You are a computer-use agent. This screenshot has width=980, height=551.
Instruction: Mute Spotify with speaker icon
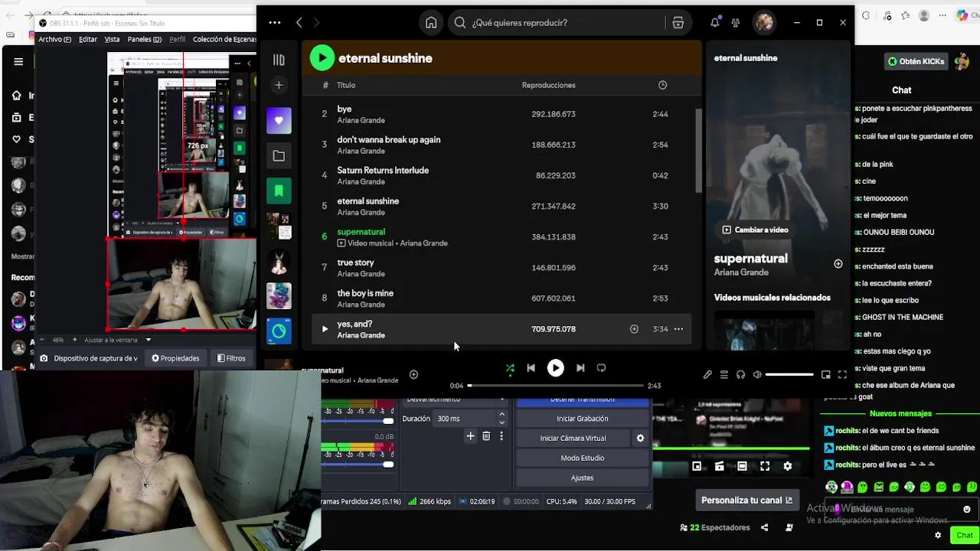pos(757,375)
